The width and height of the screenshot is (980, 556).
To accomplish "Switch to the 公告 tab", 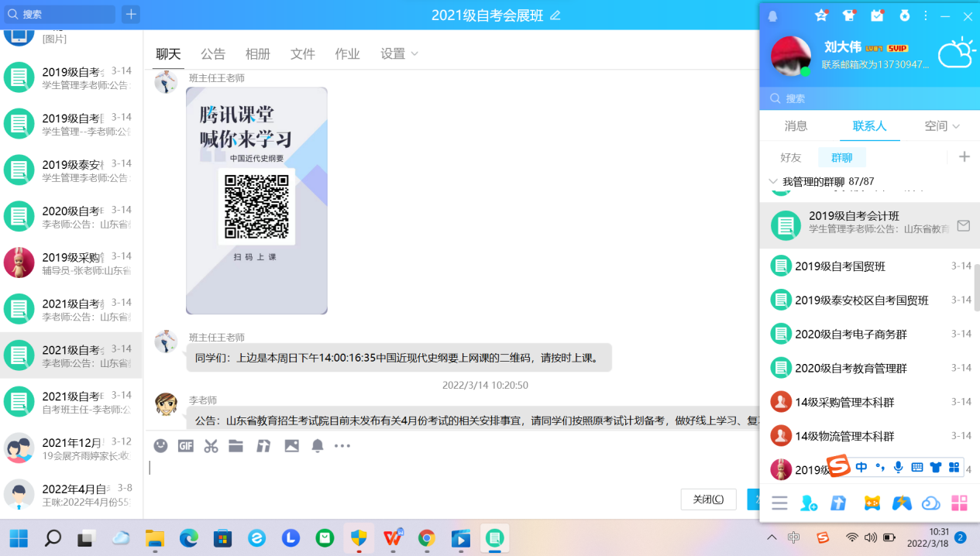I will tap(213, 53).
